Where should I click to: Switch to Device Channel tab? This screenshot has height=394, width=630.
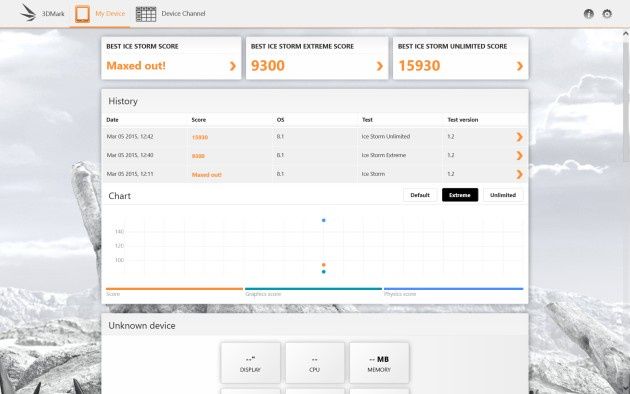click(x=171, y=14)
